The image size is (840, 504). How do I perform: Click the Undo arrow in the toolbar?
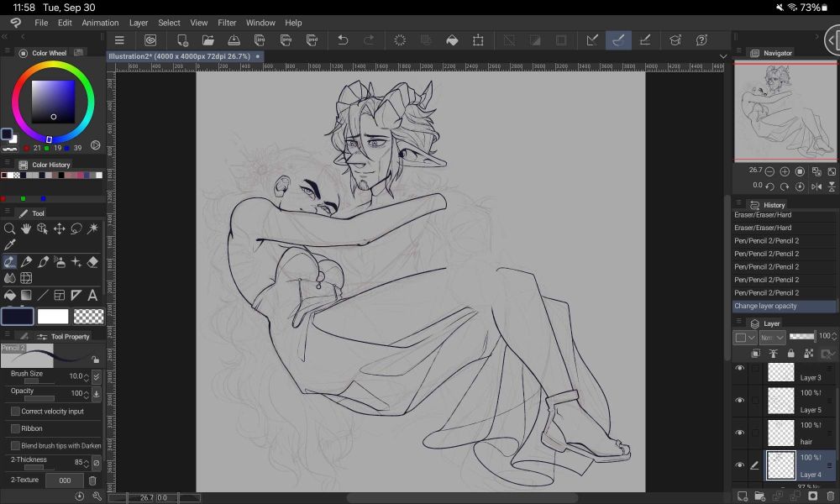click(342, 39)
